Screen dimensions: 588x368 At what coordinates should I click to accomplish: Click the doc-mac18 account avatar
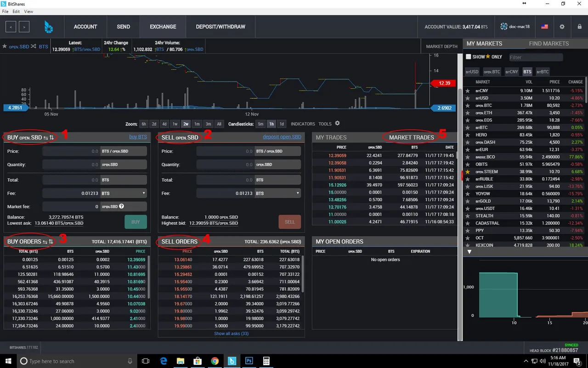(504, 27)
